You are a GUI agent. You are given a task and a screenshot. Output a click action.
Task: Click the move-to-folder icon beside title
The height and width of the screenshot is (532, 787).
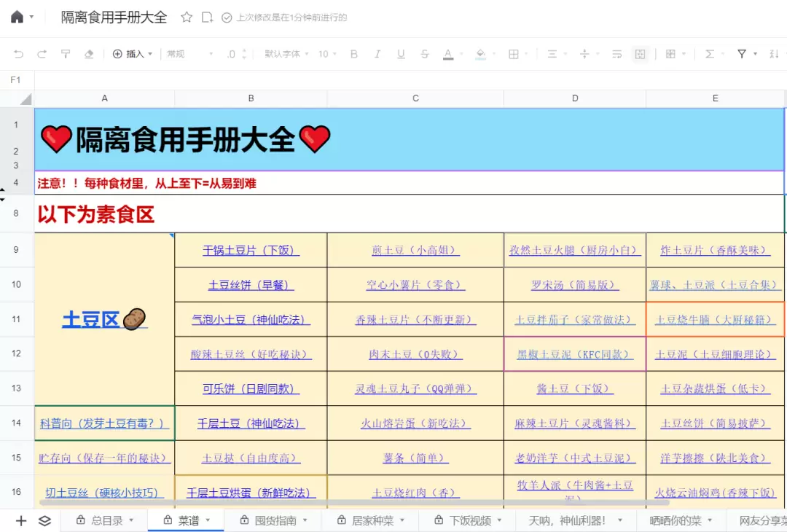(207, 17)
